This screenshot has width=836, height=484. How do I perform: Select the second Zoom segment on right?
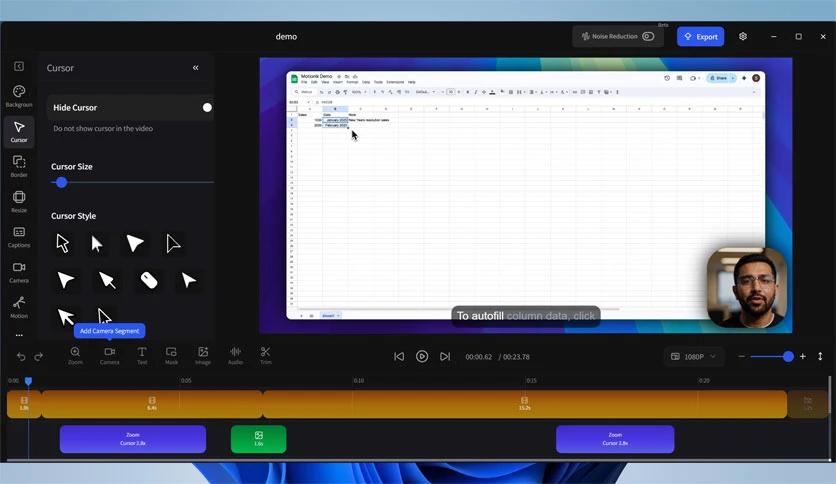coord(615,439)
